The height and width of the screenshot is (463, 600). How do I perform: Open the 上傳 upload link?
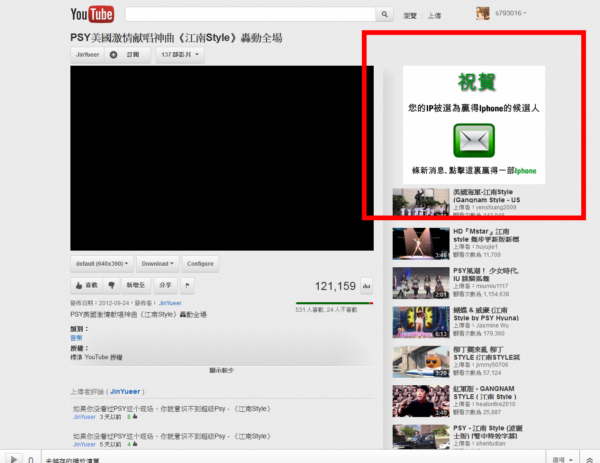[434, 16]
